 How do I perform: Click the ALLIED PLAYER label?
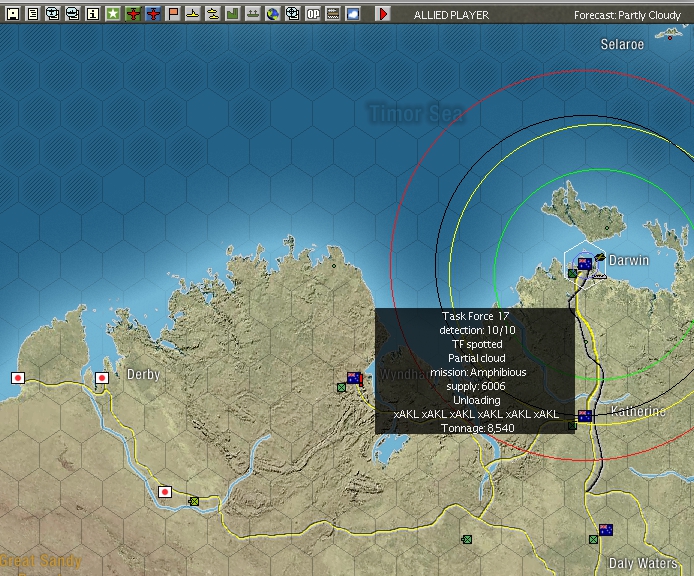click(451, 15)
